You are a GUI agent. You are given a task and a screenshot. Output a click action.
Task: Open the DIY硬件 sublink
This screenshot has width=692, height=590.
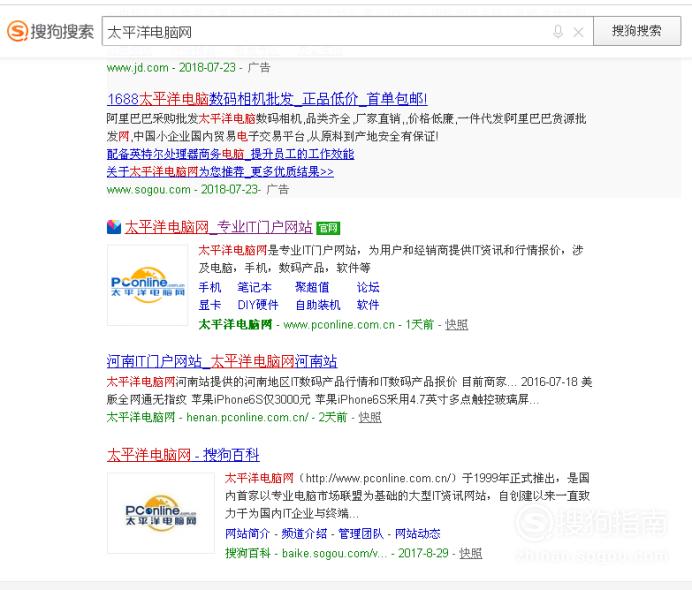258,305
